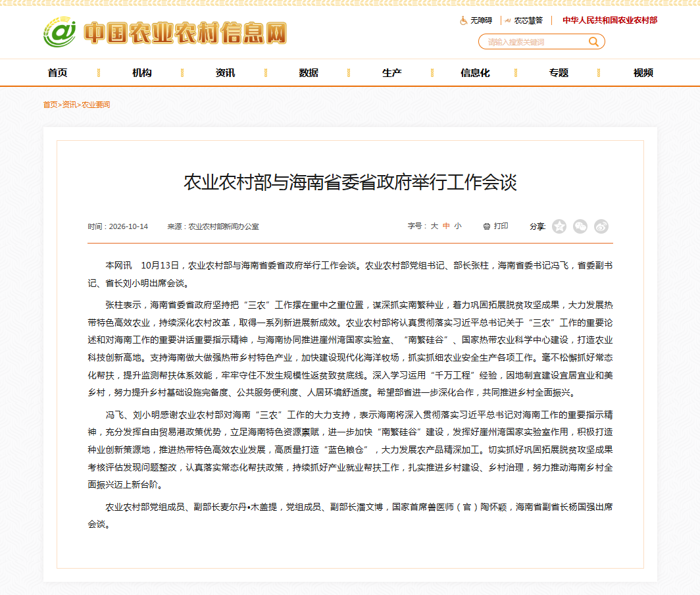Click the paragraph starting 张柱表示
Viewport: 700px width, 595px height.
coord(350,348)
